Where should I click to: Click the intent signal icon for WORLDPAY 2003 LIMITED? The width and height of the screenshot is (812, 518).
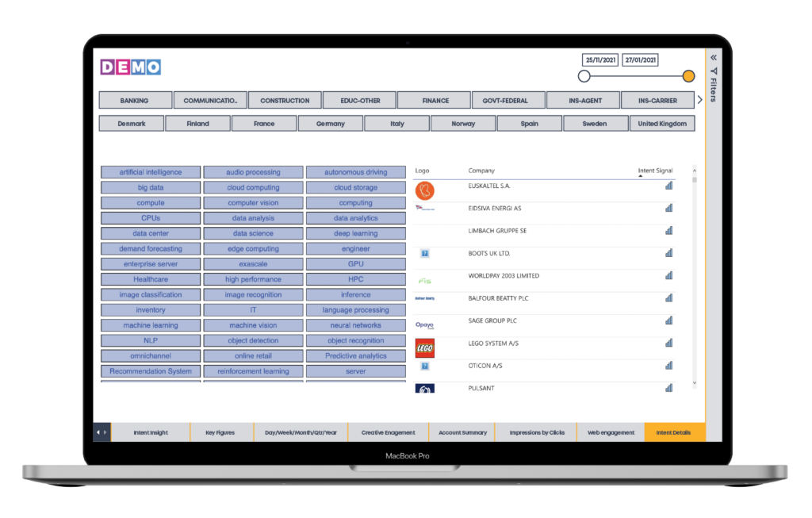668,275
